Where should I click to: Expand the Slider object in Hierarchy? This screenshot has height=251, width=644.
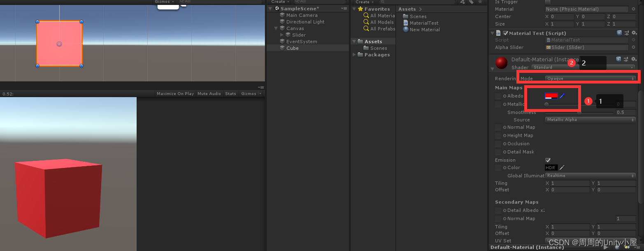tap(282, 35)
